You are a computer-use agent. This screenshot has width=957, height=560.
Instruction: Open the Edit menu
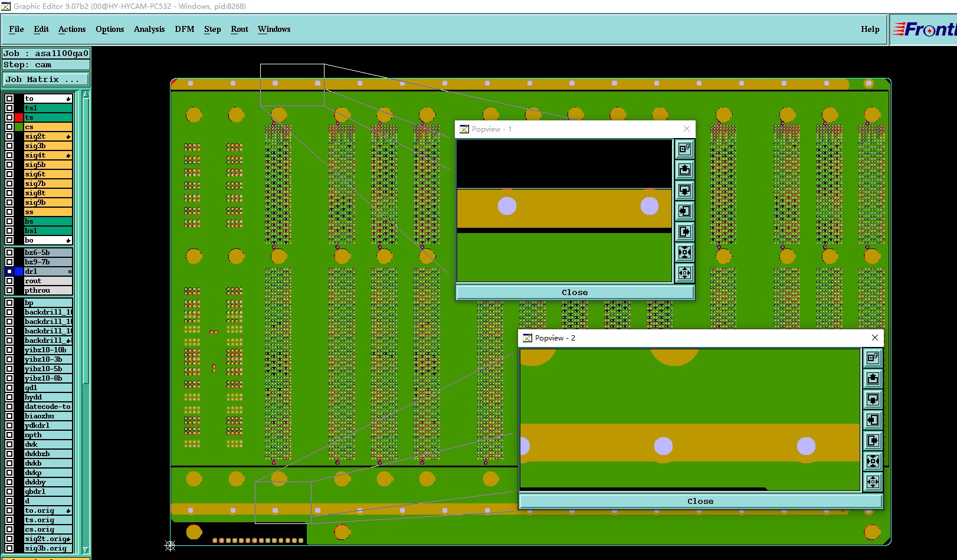tap(41, 29)
